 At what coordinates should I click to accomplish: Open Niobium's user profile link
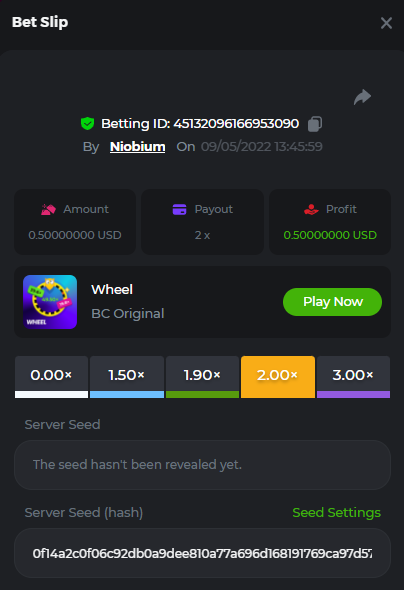(137, 146)
